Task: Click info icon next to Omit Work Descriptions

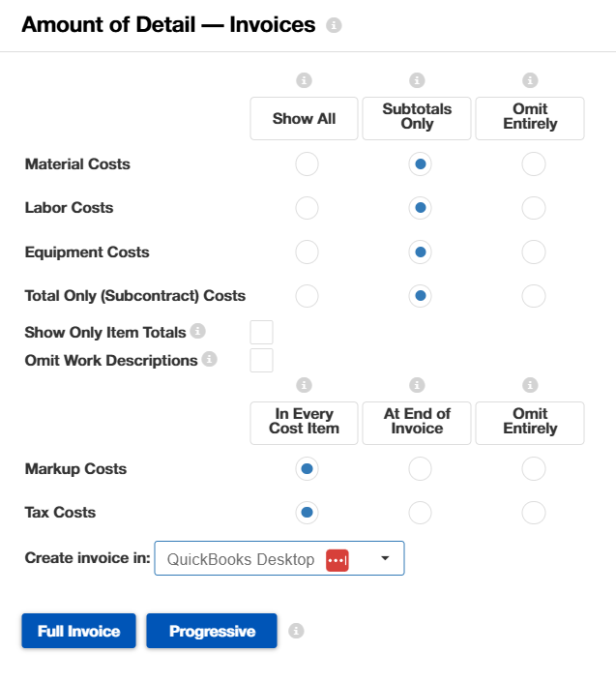Action: pos(210,359)
